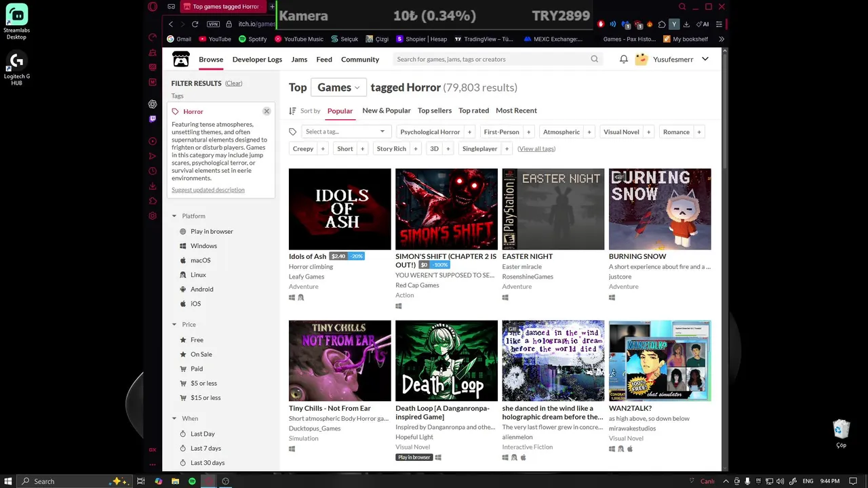Show more bookmarks chevron
This screenshot has width=868, height=488.
tap(722, 39)
